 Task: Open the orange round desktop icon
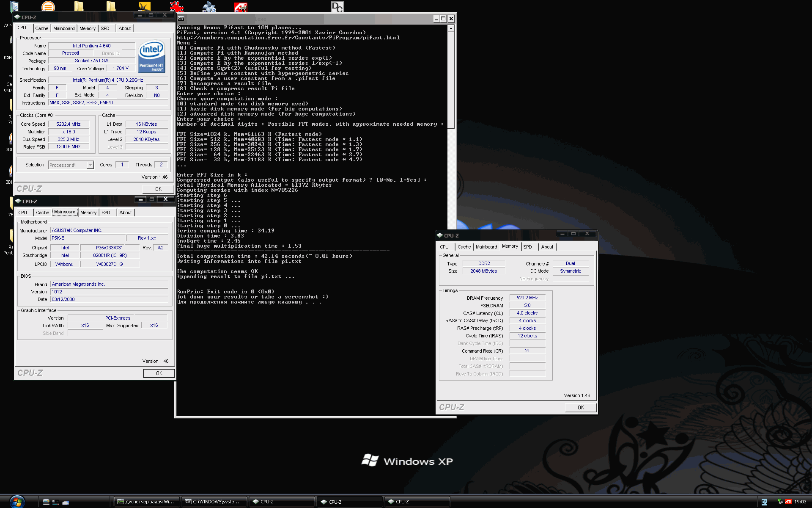[x=48, y=6]
